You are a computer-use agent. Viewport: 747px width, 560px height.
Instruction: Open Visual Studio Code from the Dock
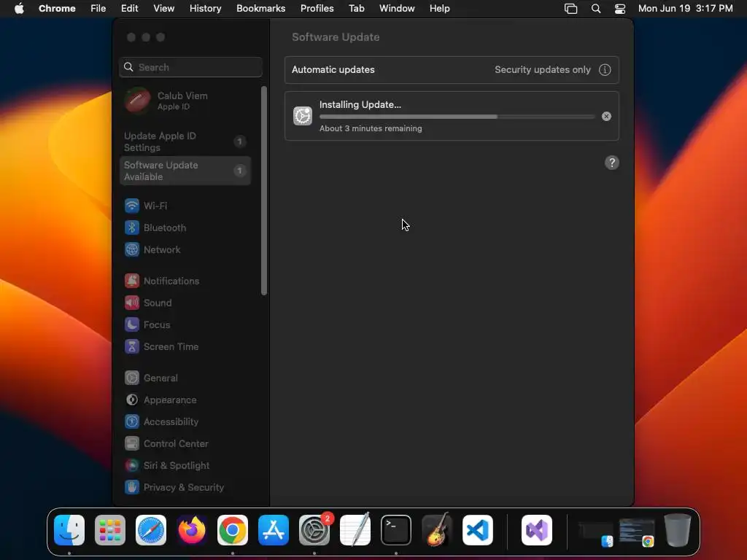[x=478, y=530]
